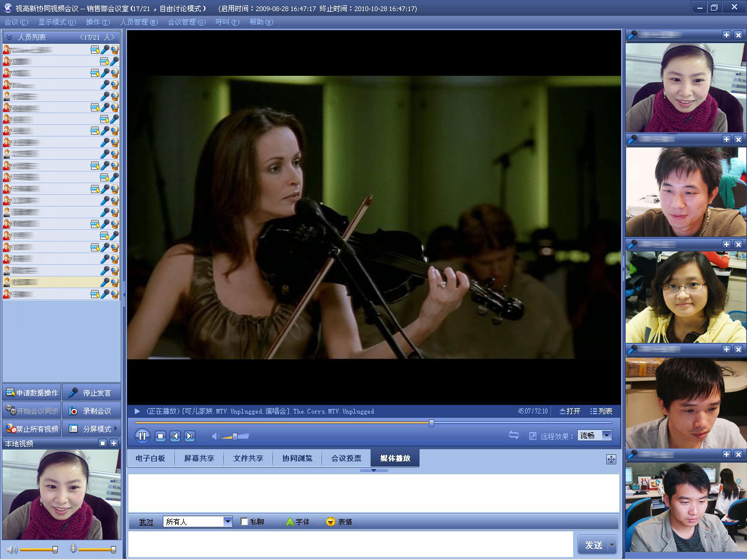Open the 所有人 recipient dropdown
747x560 pixels.
pos(228,521)
